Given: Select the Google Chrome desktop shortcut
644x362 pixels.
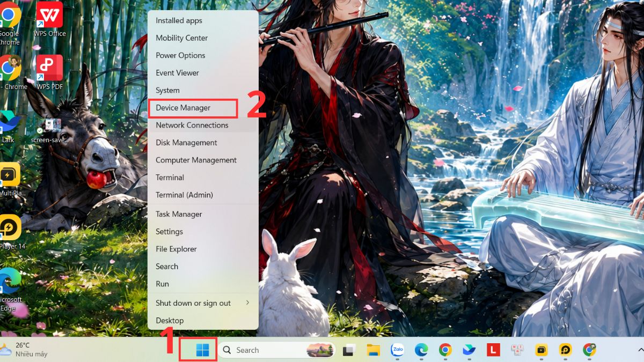Looking at the screenshot, I should pos(10,24).
